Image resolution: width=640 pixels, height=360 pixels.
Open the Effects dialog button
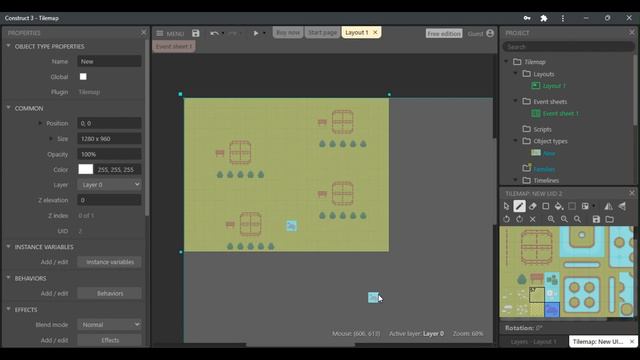(109, 340)
